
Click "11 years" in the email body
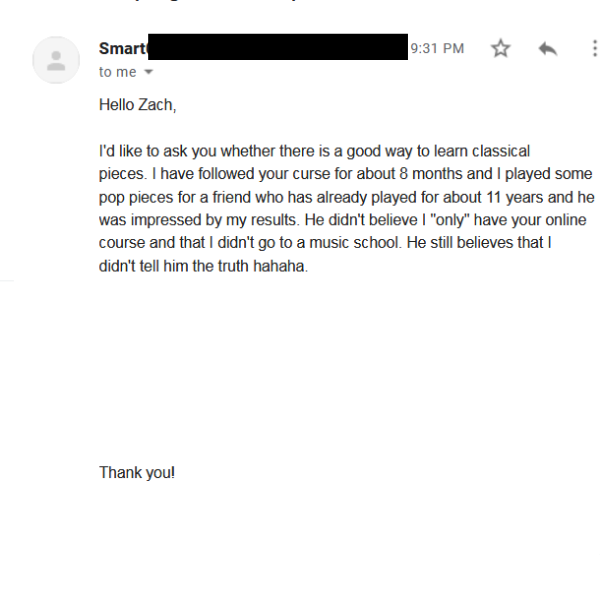(457, 197)
